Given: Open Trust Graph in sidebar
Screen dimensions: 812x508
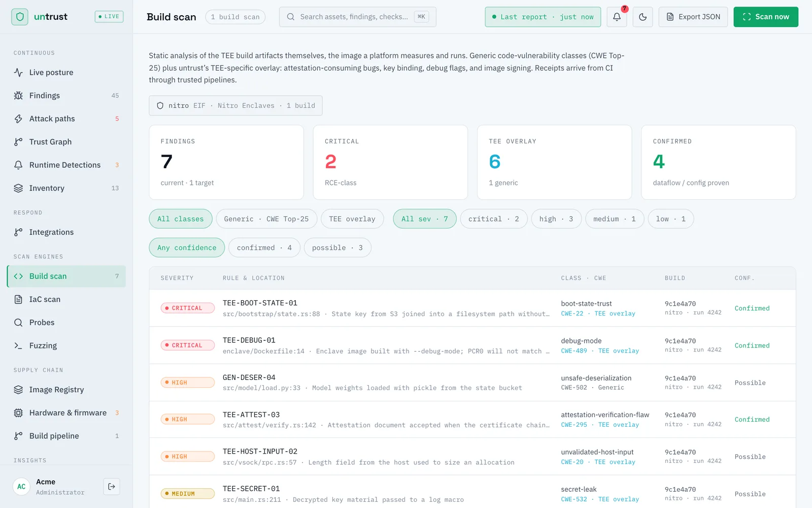Looking at the screenshot, I should (66, 142).
